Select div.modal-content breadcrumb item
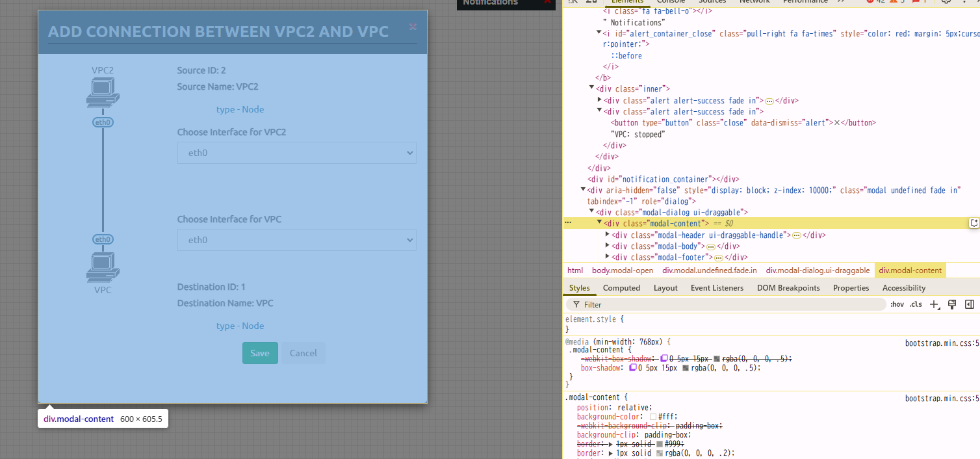The width and height of the screenshot is (980, 459). click(x=910, y=270)
